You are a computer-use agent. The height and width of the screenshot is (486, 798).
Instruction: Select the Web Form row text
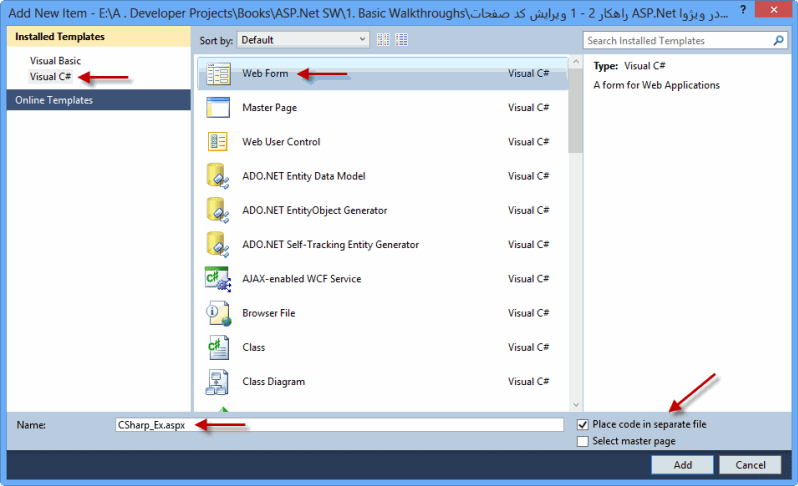[265, 74]
